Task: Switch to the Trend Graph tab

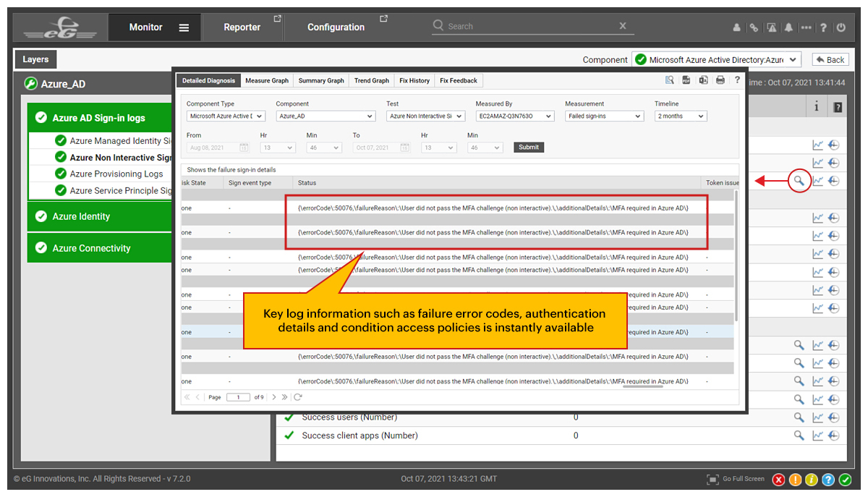Action: click(x=372, y=81)
